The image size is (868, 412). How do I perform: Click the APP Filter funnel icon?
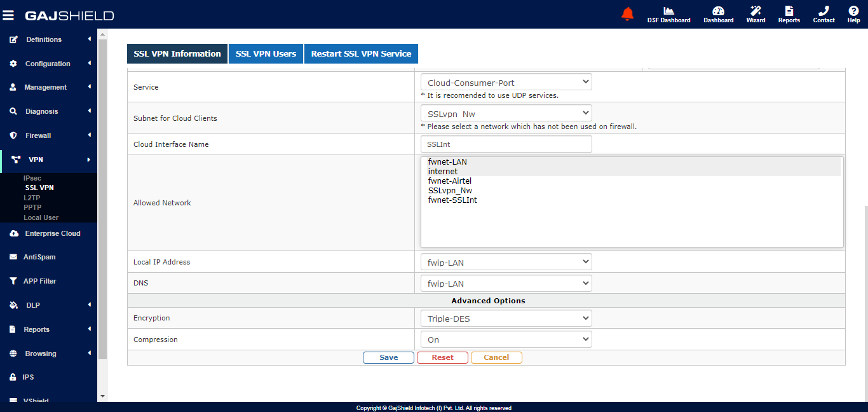pyautogui.click(x=13, y=281)
